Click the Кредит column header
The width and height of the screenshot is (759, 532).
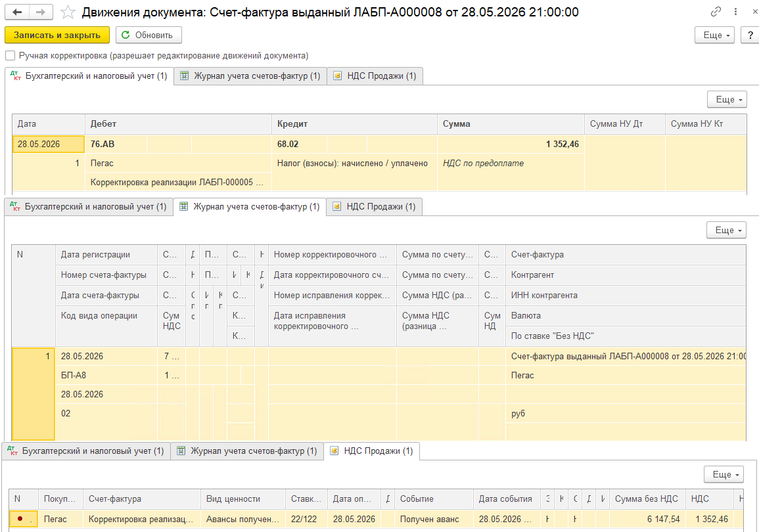coord(354,124)
